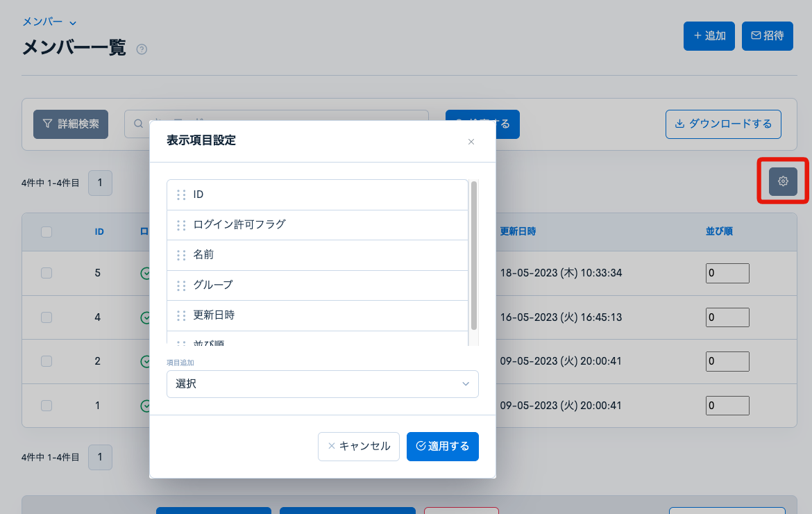Screen dimensions: 812x514
Task: Open the display settings gear icon
Action: click(782, 181)
